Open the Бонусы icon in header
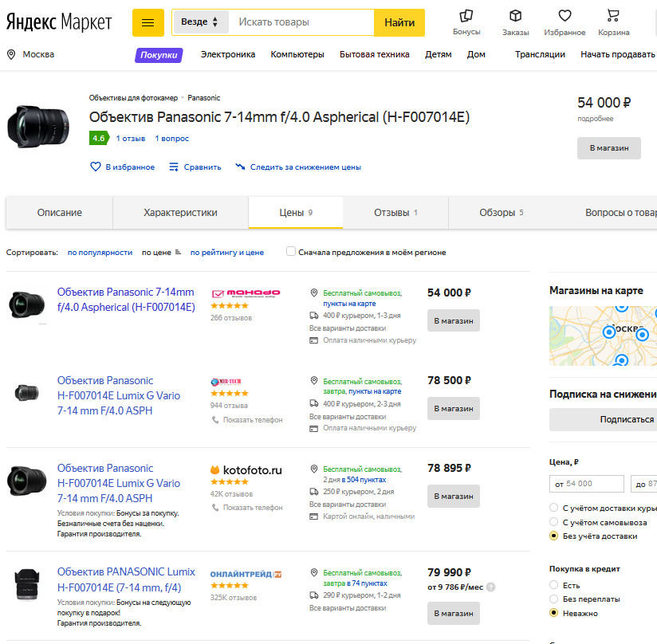 pyautogui.click(x=466, y=16)
